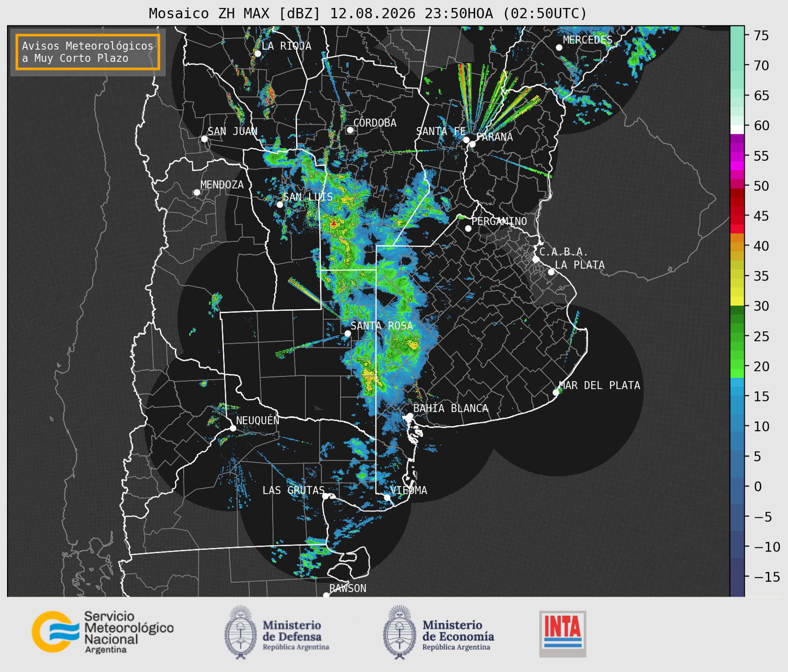Select the Bahía Blanca city dot
This screenshot has height=672, width=788.
click(410, 416)
